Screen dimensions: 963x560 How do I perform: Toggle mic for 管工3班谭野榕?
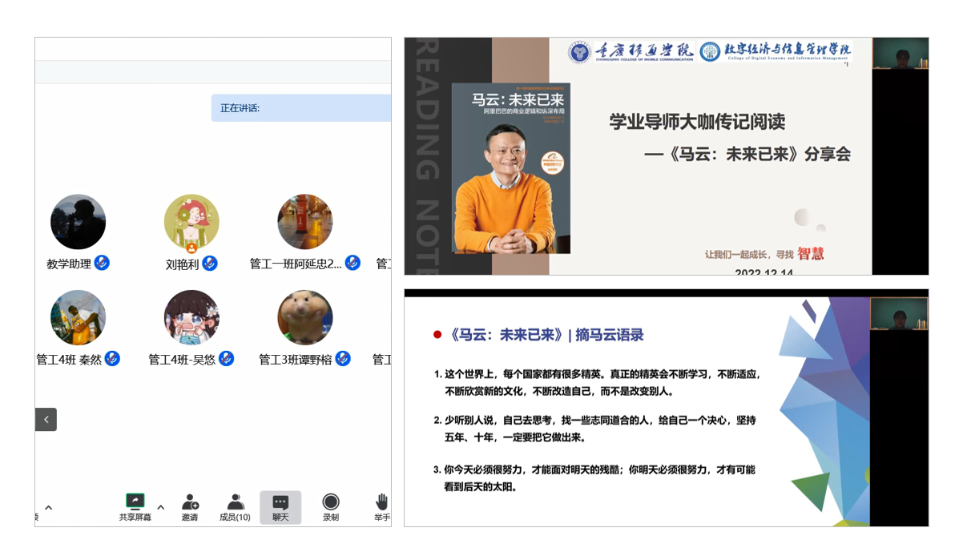click(343, 359)
